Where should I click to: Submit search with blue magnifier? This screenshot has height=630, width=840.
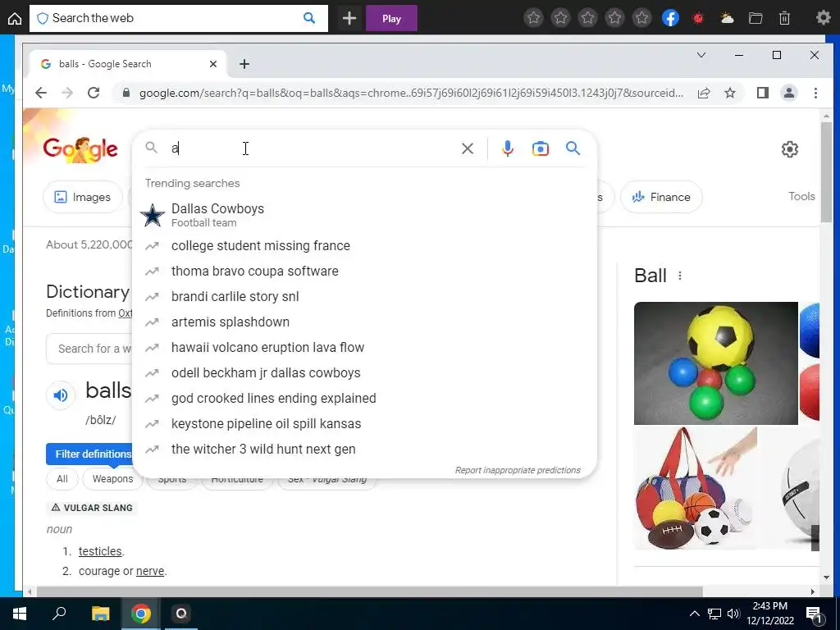573,148
